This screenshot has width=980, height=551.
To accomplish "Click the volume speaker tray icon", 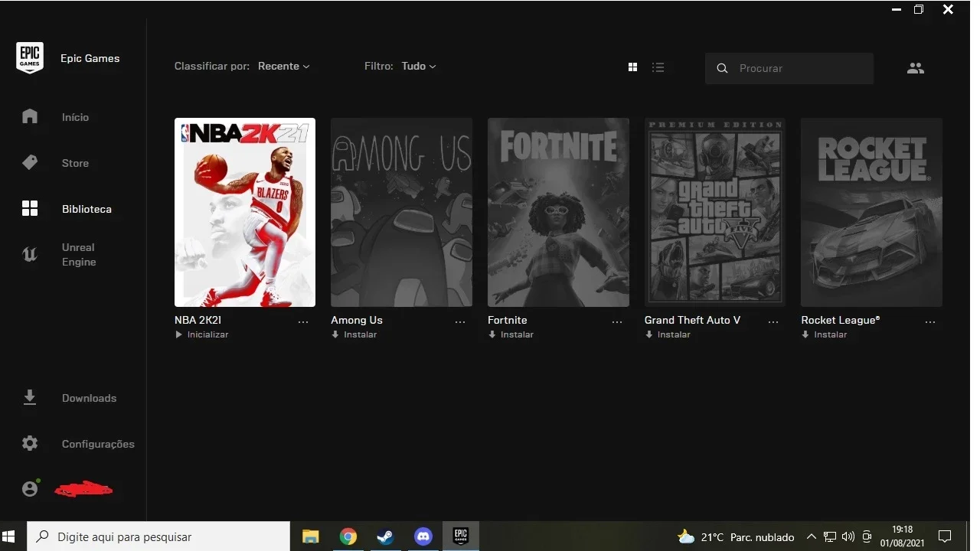I will 848,536.
